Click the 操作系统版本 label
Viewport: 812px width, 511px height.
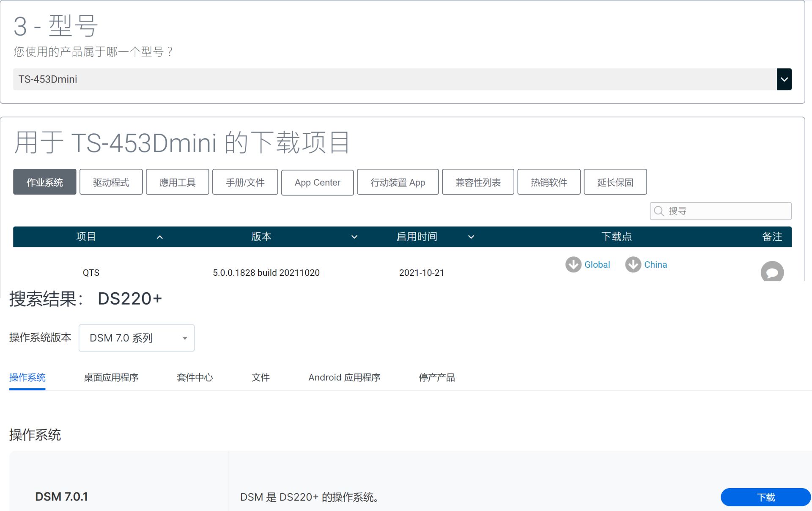40,338
